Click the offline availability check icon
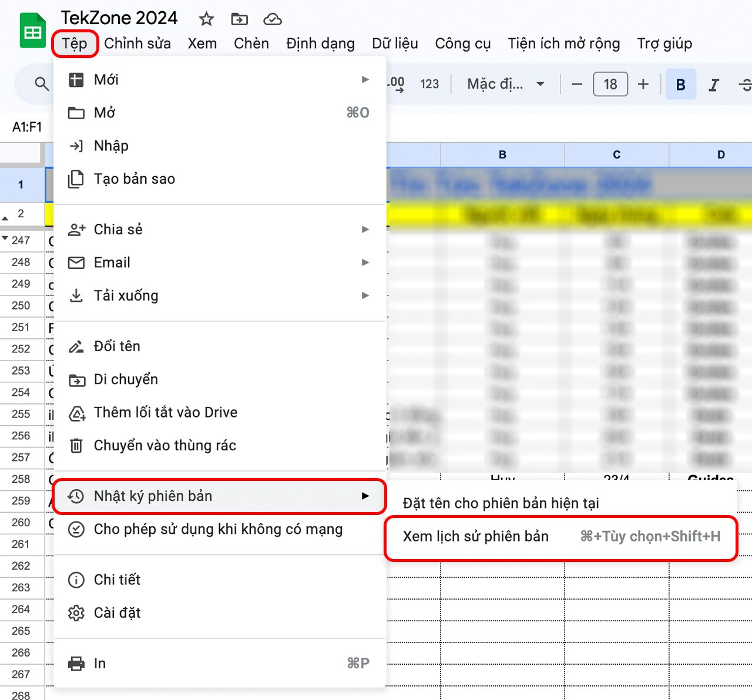Viewport: 752px width, 700px height. [76, 530]
